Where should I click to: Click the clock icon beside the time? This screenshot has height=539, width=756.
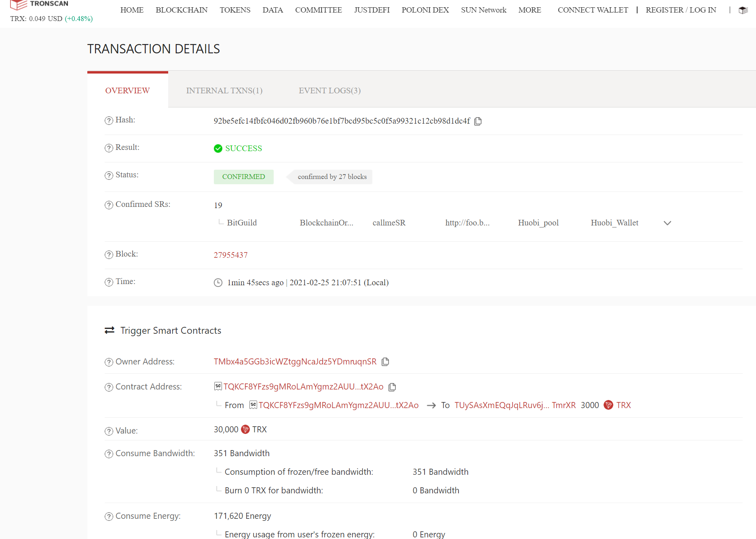pos(218,282)
